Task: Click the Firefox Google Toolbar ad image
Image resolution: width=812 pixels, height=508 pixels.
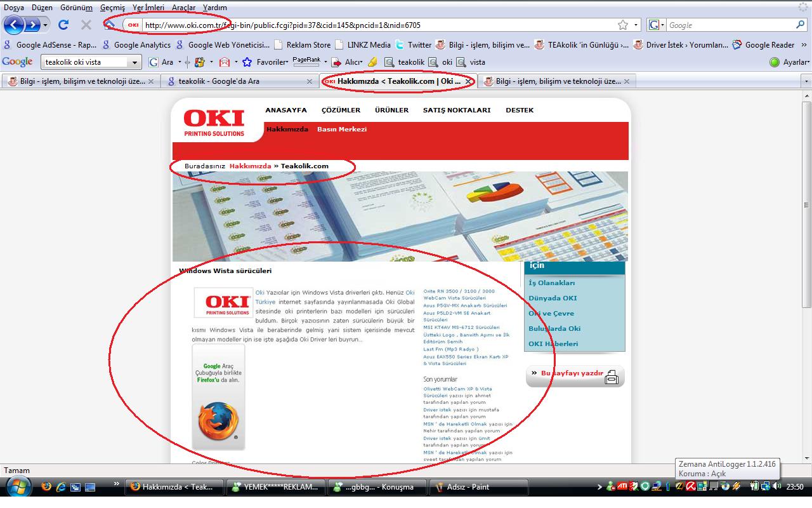Action: pos(218,398)
